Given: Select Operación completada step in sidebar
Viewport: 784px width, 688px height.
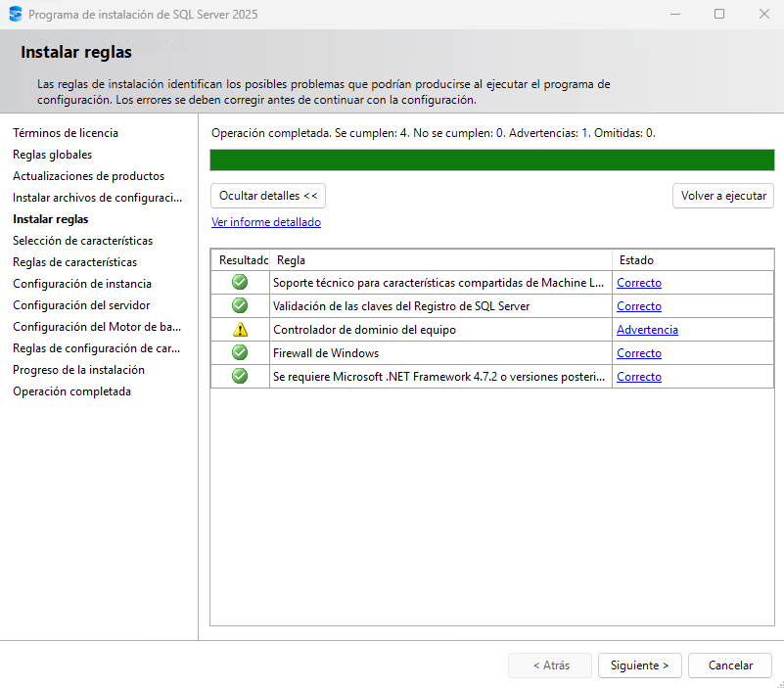Looking at the screenshot, I should [72, 391].
